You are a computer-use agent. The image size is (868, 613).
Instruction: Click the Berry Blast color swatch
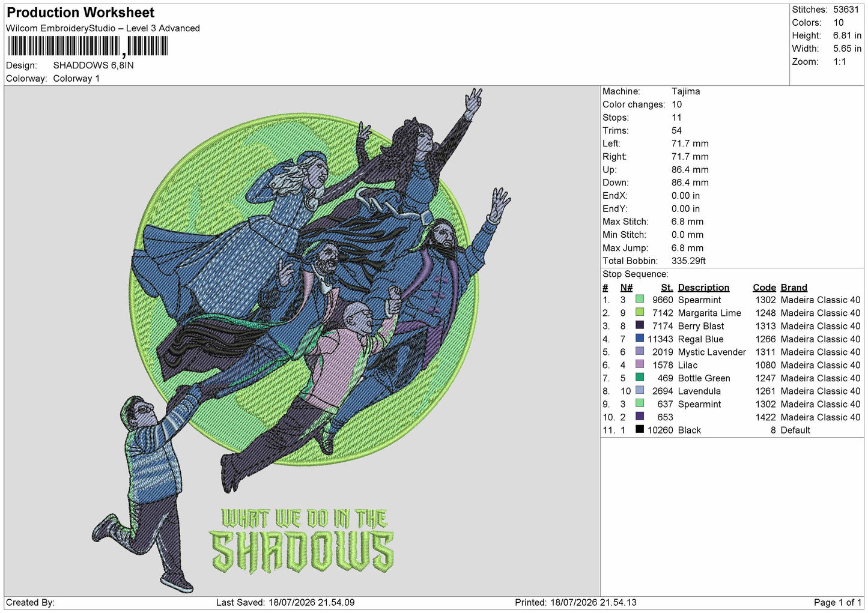click(x=640, y=325)
